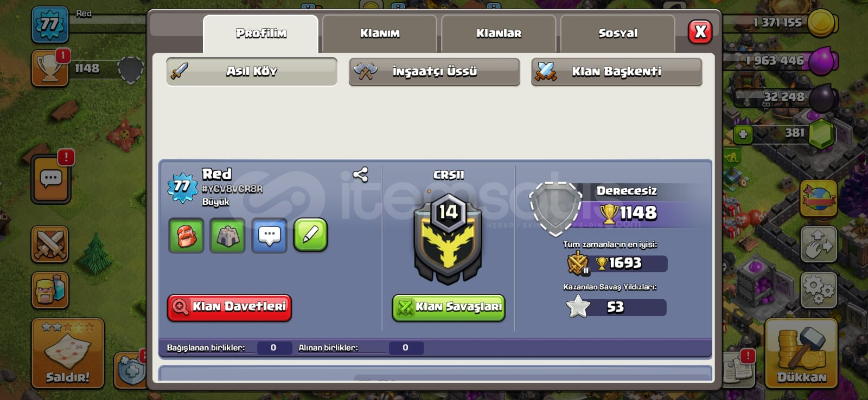This screenshot has width=868, height=400.
Task: Select the green castle icon in profile
Action: coord(228,236)
